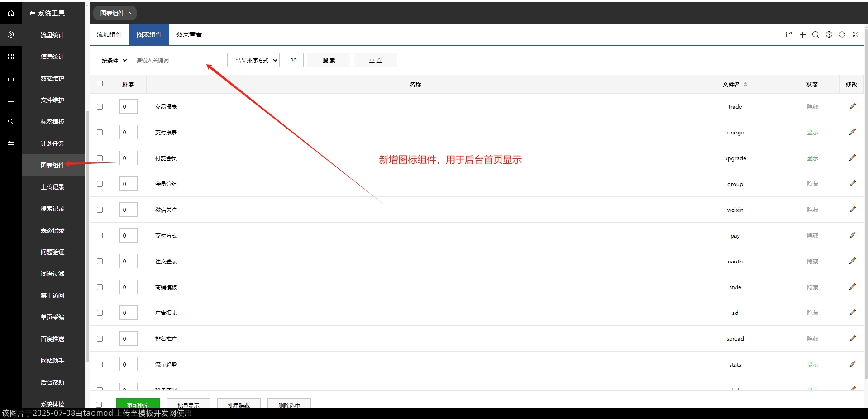The height and width of the screenshot is (419, 868).
Task: Switch to the 添加组件 tab
Action: 109,34
